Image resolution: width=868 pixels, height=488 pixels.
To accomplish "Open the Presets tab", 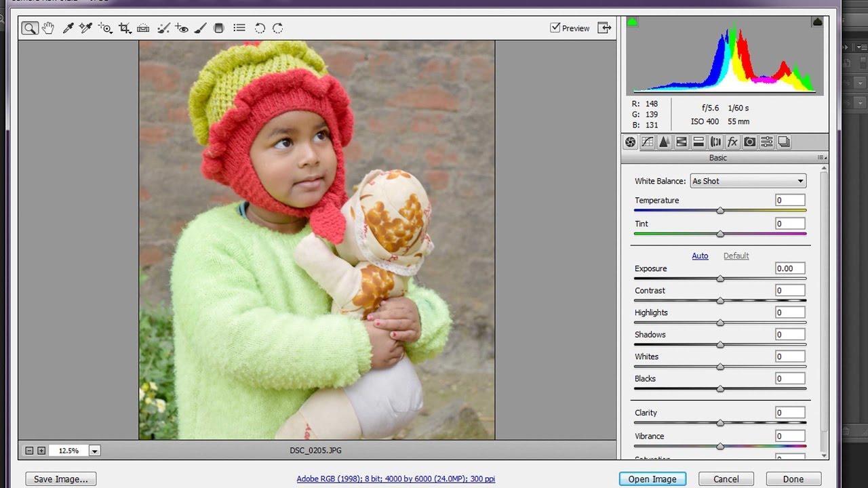I will click(767, 142).
